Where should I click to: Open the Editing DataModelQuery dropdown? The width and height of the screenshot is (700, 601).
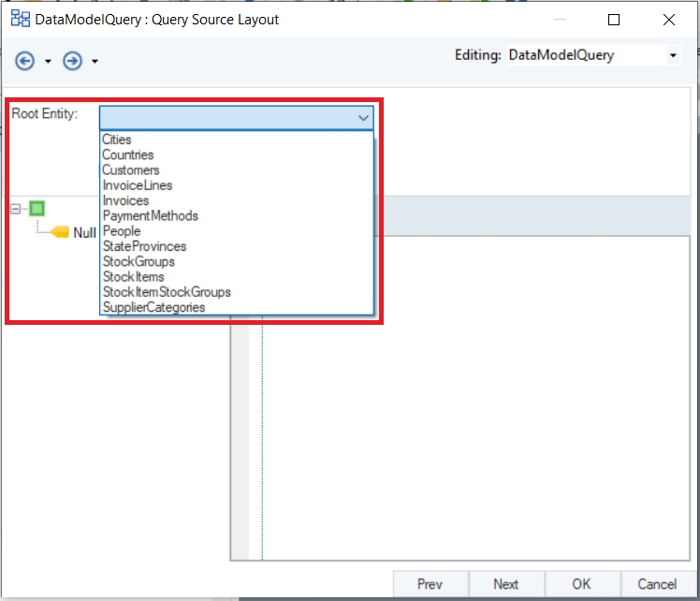[x=673, y=55]
